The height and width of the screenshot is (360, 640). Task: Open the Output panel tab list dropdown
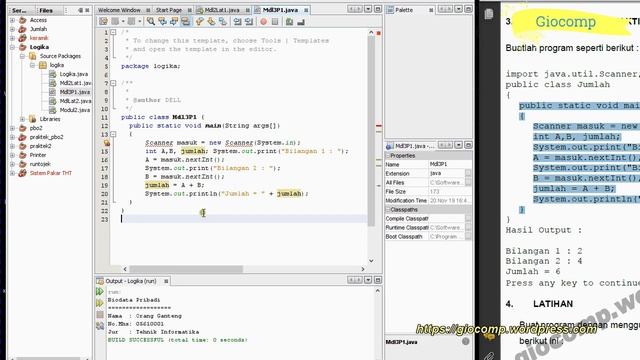(x=368, y=280)
